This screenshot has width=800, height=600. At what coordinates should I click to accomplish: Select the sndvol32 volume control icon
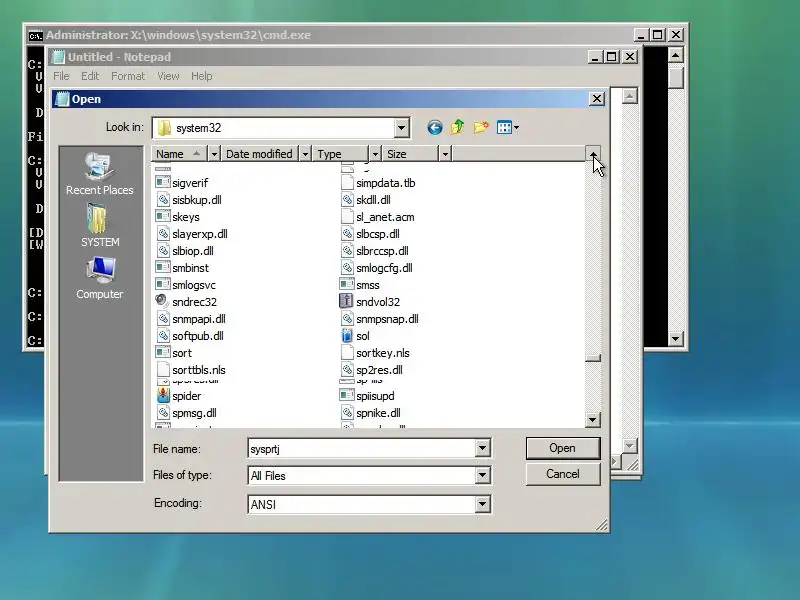pos(346,302)
